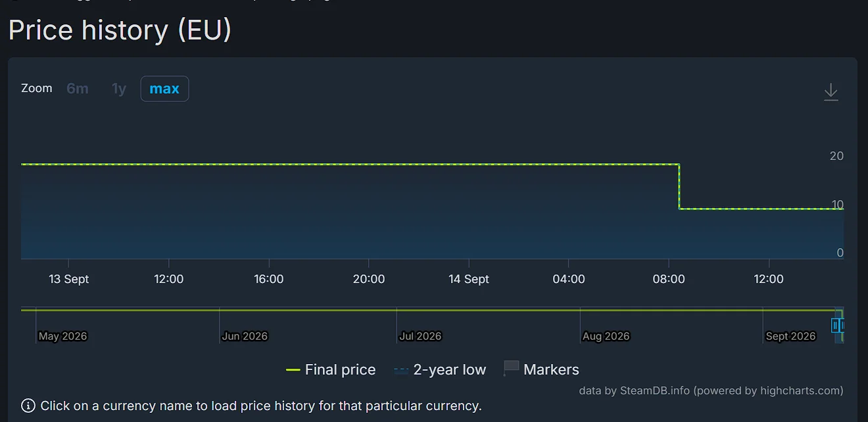
Task: Click the info circle icon
Action: coord(28,406)
